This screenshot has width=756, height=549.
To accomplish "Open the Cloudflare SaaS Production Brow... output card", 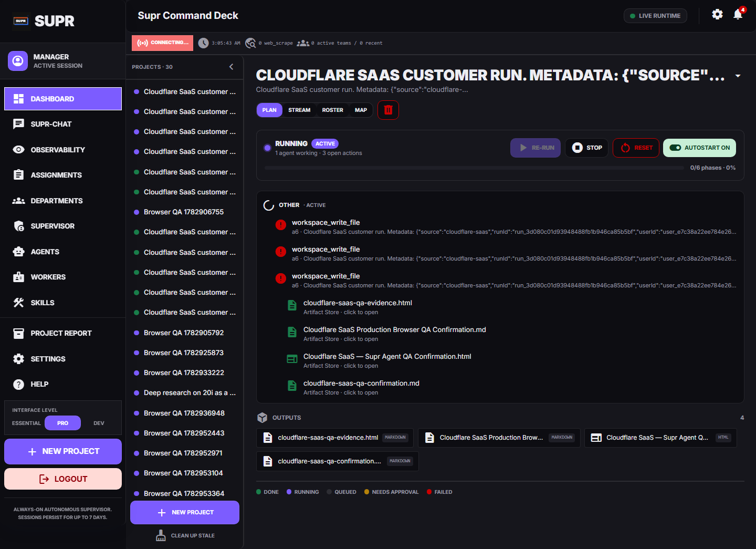I will (499, 438).
